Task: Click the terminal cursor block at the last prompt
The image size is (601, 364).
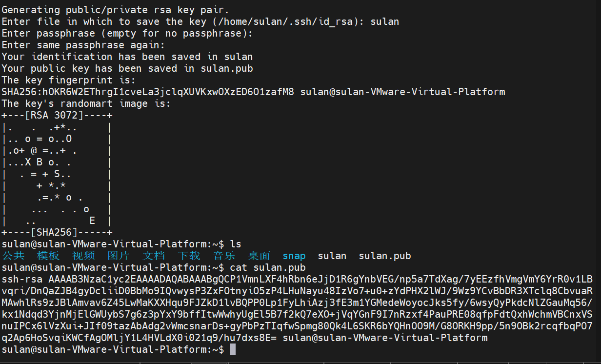Action: [232, 349]
